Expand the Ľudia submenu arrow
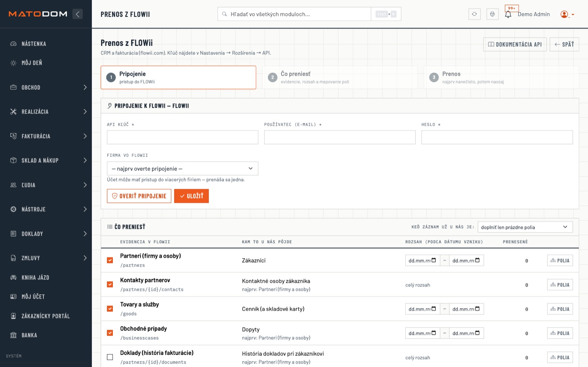 coord(85,185)
